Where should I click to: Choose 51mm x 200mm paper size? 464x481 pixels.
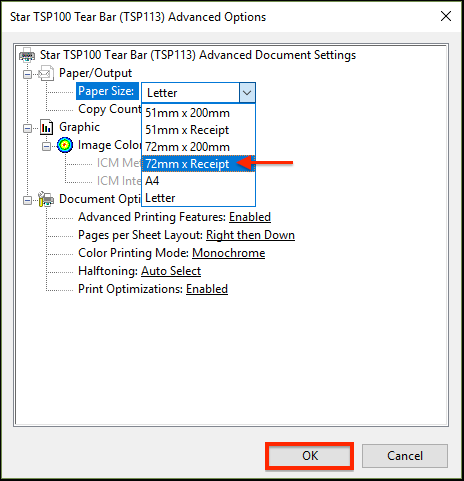pyautogui.click(x=198, y=113)
